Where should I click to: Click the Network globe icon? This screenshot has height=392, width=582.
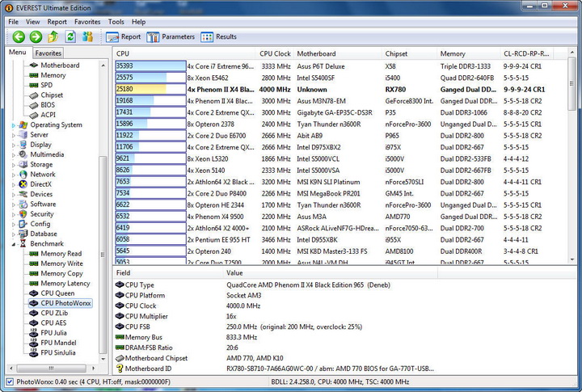pos(23,175)
